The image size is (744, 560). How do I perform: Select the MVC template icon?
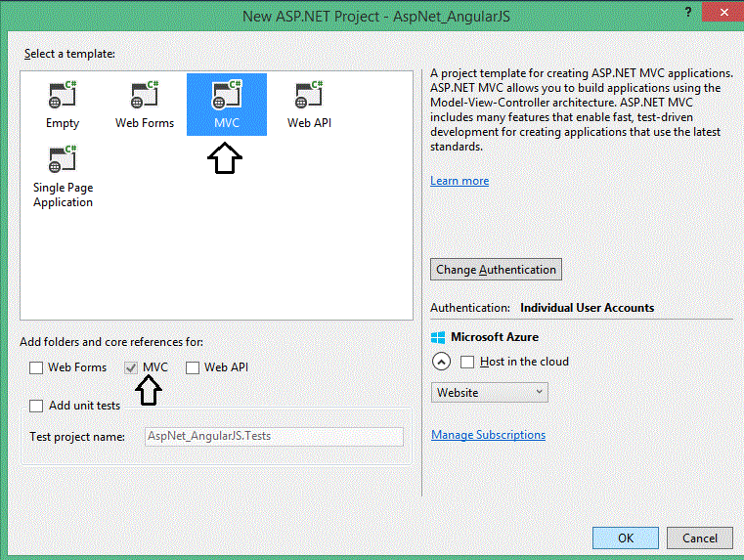click(227, 94)
